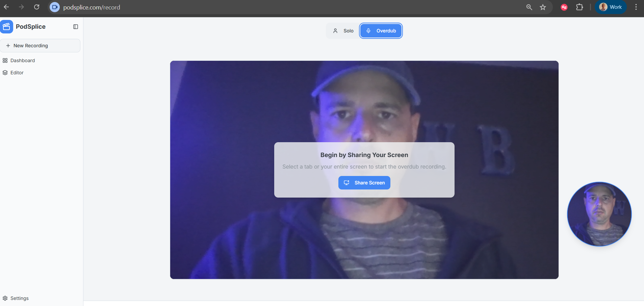
Task: Click the screen-share display icon
Action: point(346,182)
